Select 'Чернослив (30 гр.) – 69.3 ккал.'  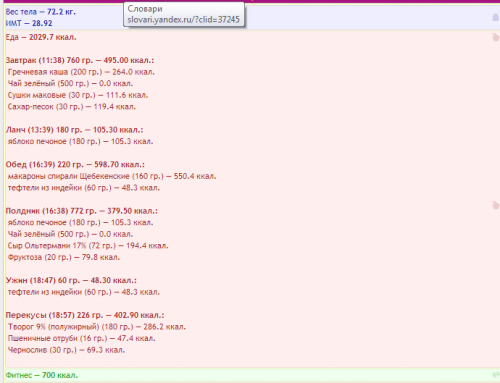click(66, 350)
